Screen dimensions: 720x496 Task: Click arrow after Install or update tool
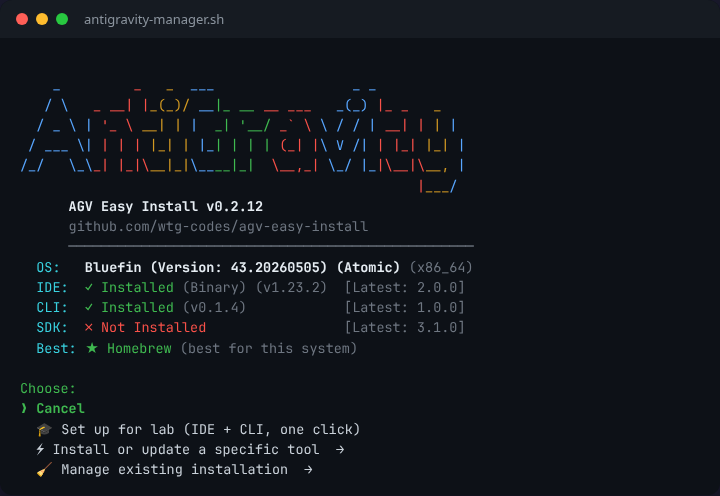(x=340, y=450)
